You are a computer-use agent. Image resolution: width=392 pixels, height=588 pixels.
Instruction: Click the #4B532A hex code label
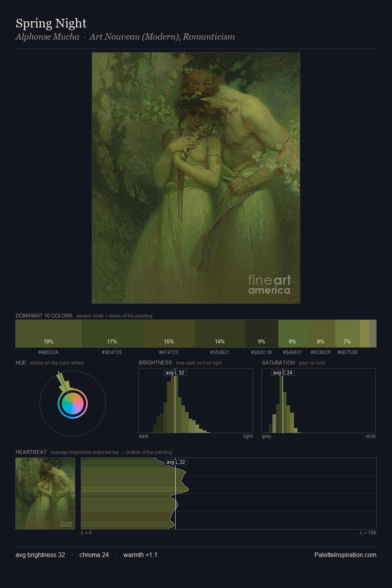[48, 352]
